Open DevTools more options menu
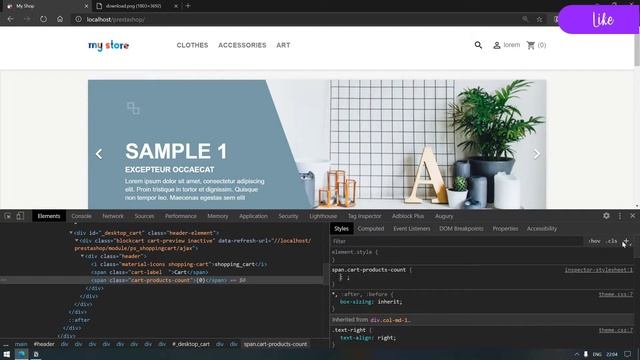The width and height of the screenshot is (640, 360). [620, 216]
